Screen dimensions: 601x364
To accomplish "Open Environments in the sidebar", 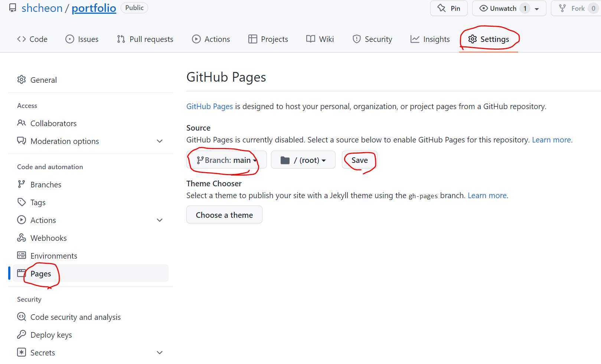I will [x=91, y=256].
